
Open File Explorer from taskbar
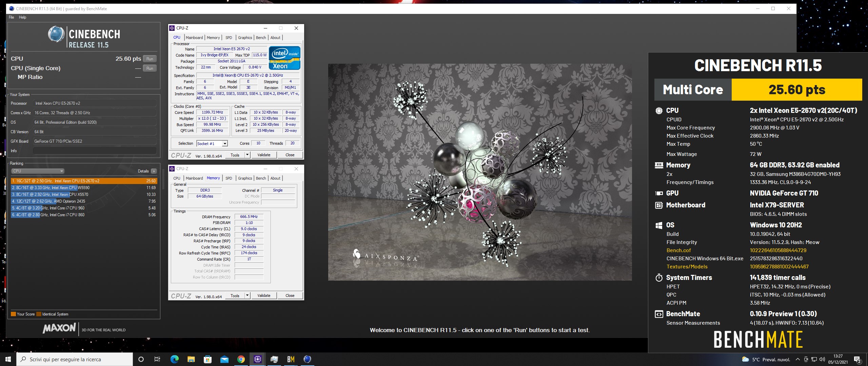tap(191, 359)
